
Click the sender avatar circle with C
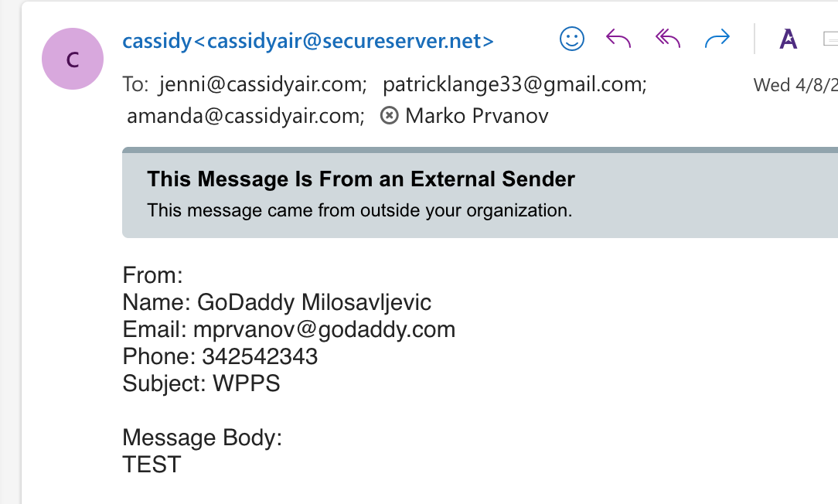pos(73,59)
